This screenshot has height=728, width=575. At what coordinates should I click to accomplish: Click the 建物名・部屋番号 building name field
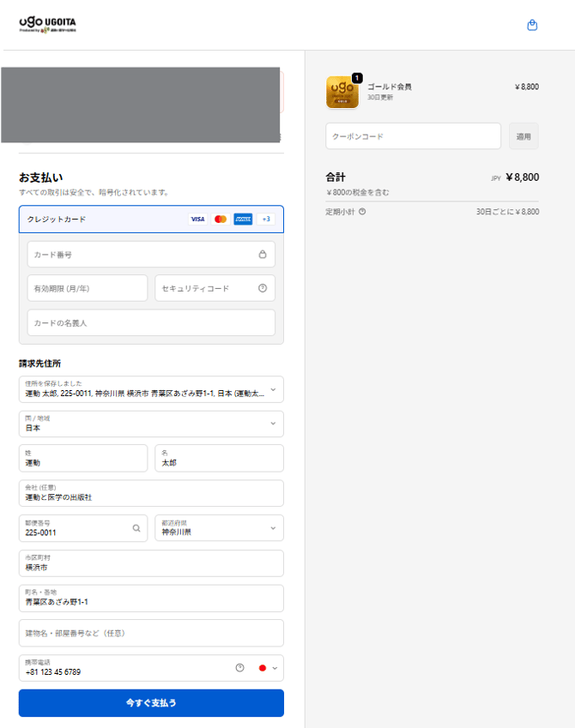(151, 633)
